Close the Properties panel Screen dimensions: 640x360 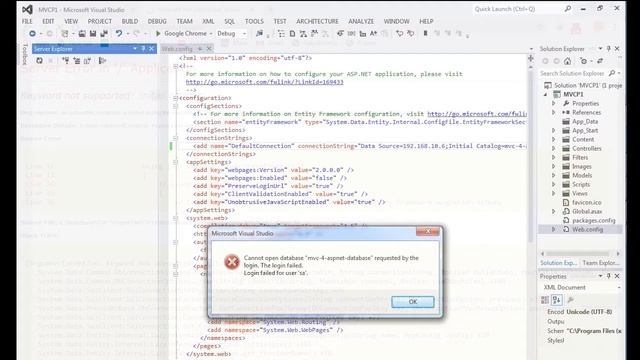(x=617, y=276)
